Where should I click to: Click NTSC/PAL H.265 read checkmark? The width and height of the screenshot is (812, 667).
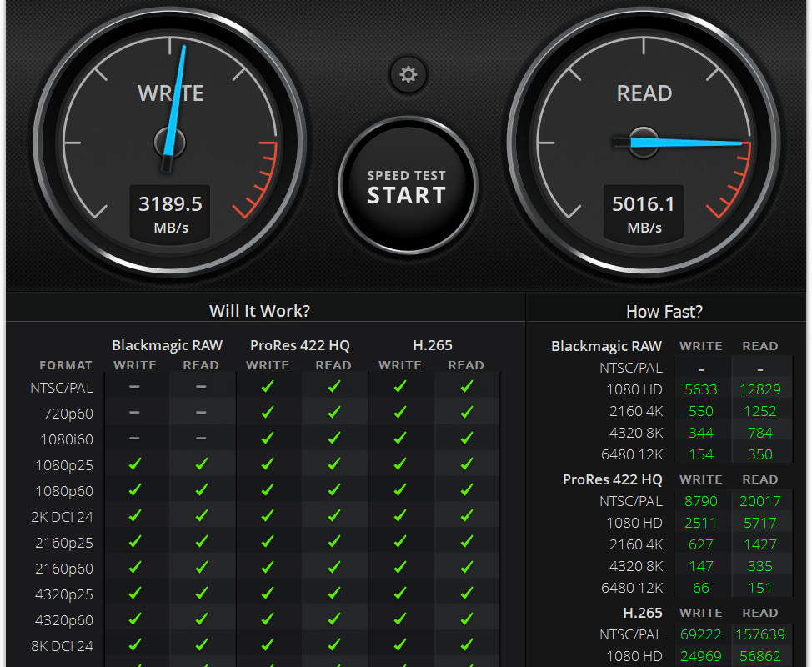pyautogui.click(x=467, y=386)
